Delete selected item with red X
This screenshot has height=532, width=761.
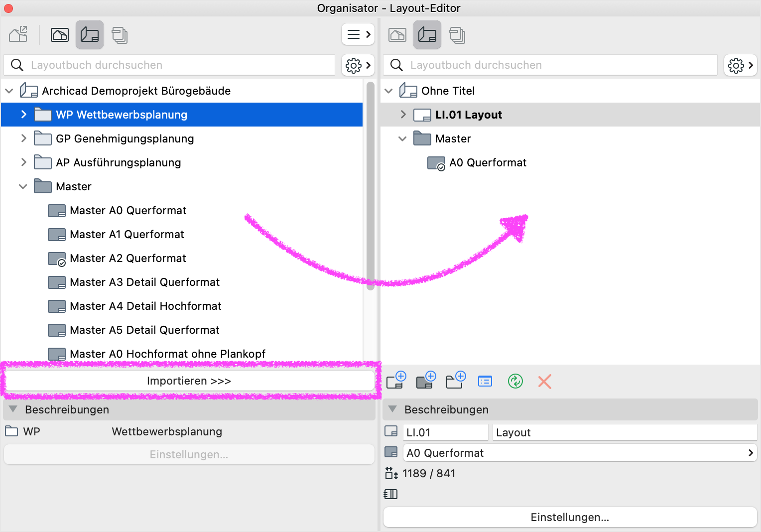point(544,382)
